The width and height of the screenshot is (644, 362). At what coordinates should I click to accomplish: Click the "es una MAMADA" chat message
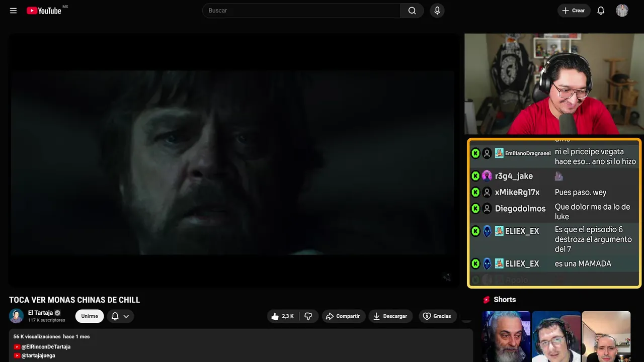point(583,264)
